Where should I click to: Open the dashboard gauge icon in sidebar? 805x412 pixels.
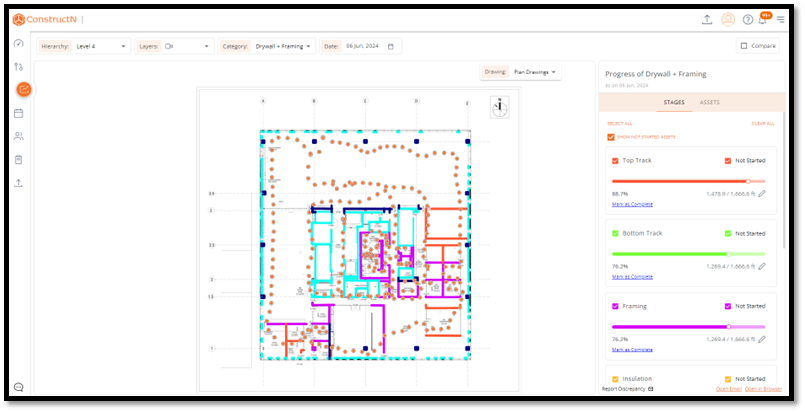[x=18, y=43]
